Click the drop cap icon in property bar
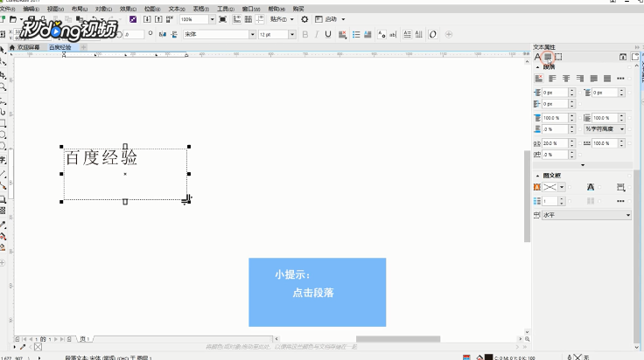Image resolution: width=644 pixels, height=360 pixels. coord(367,34)
